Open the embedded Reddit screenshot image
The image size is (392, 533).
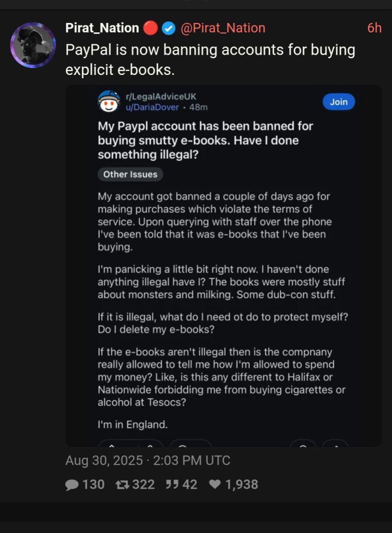click(x=224, y=266)
